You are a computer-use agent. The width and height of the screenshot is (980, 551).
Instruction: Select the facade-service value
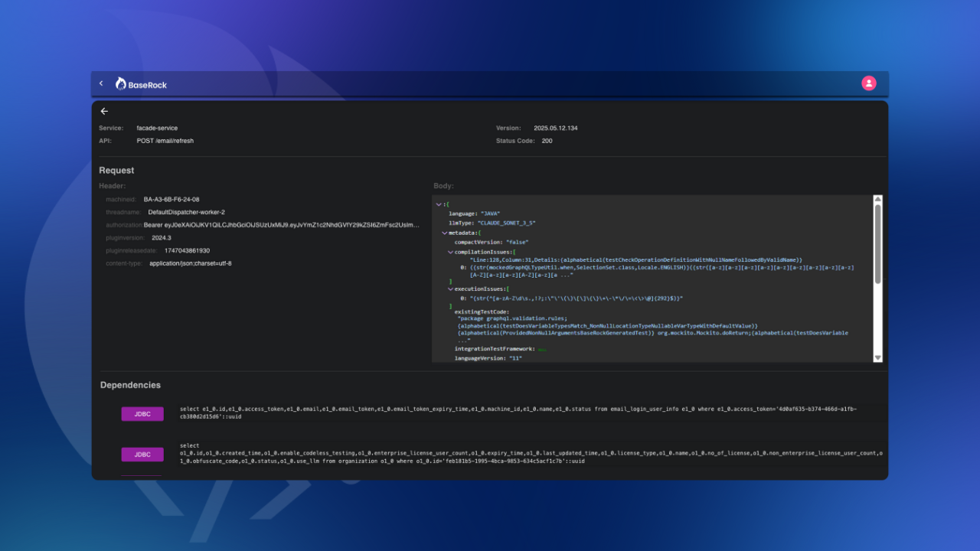click(x=157, y=128)
